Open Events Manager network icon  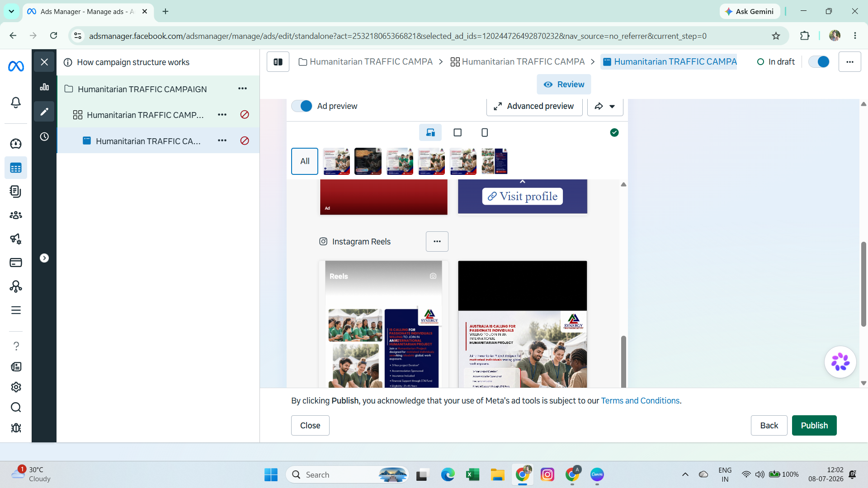[16, 286]
